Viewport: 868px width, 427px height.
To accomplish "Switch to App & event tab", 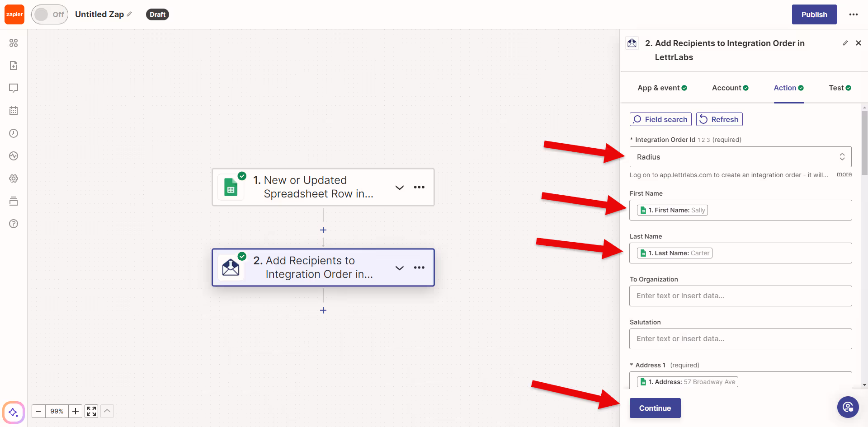I will (662, 88).
